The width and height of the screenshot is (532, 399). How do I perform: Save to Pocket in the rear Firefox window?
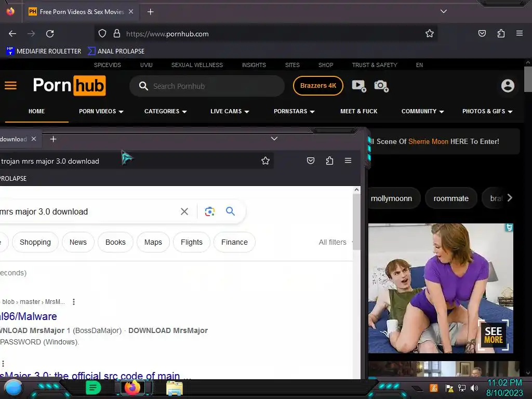click(x=482, y=33)
